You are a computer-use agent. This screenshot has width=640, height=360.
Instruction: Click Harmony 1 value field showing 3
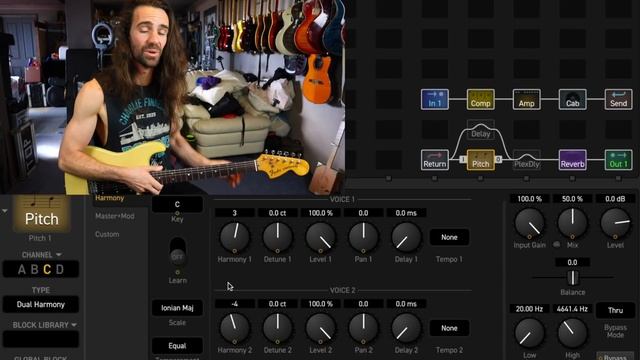point(234,213)
